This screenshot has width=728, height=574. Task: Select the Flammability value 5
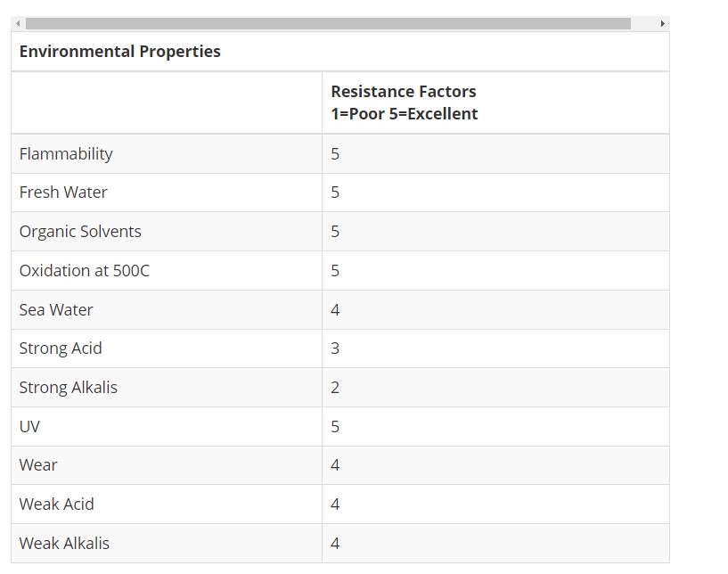click(335, 154)
